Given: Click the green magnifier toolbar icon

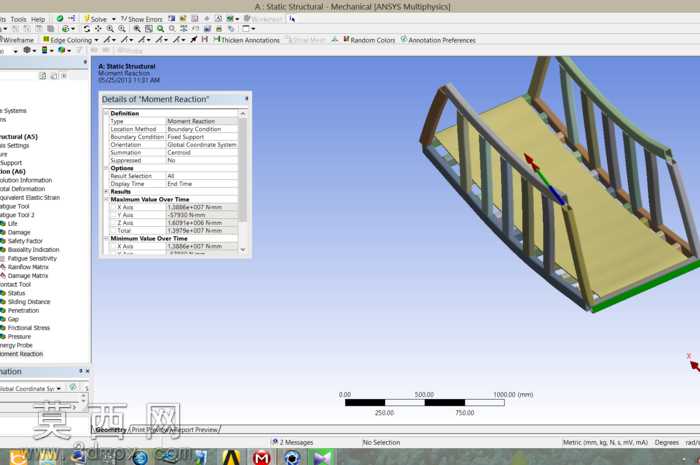Looking at the screenshot, I should point(160,29).
